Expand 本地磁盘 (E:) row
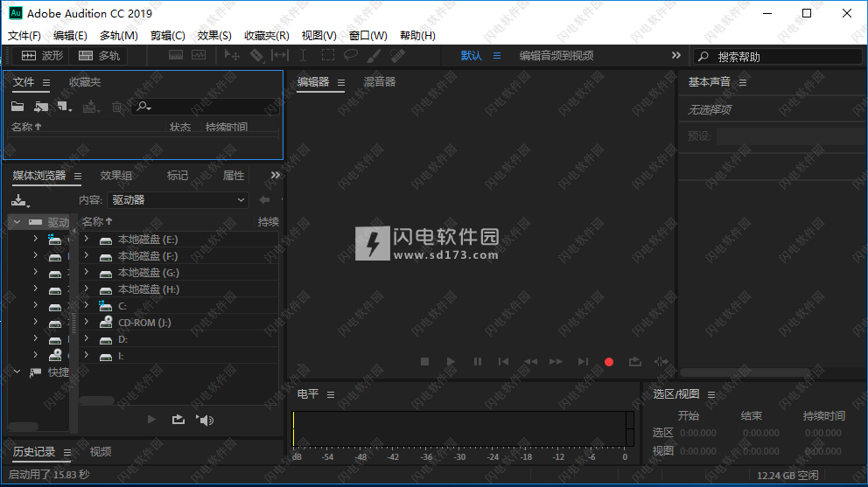868x487 pixels. coord(87,239)
